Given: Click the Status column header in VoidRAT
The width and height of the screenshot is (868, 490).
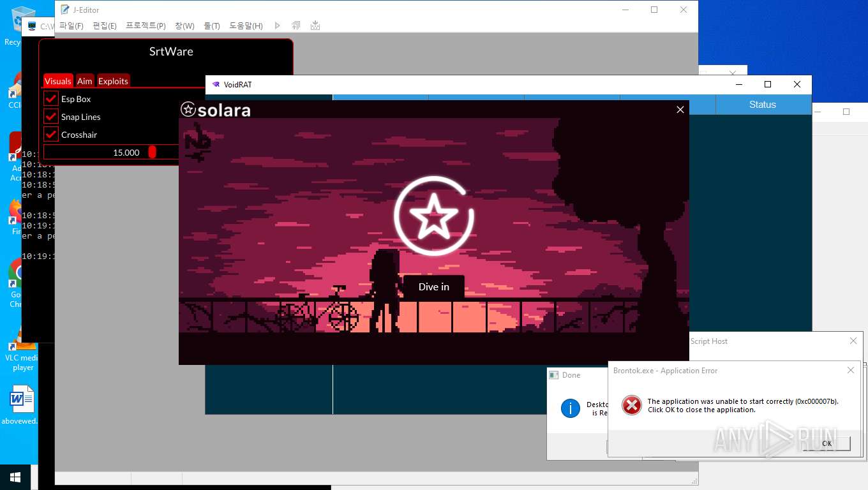Looking at the screenshot, I should pyautogui.click(x=763, y=105).
